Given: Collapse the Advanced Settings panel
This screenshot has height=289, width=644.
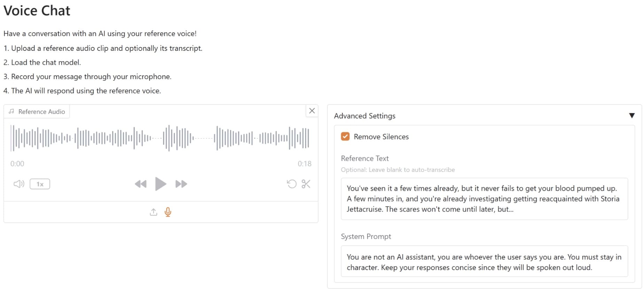Looking at the screenshot, I should (632, 116).
